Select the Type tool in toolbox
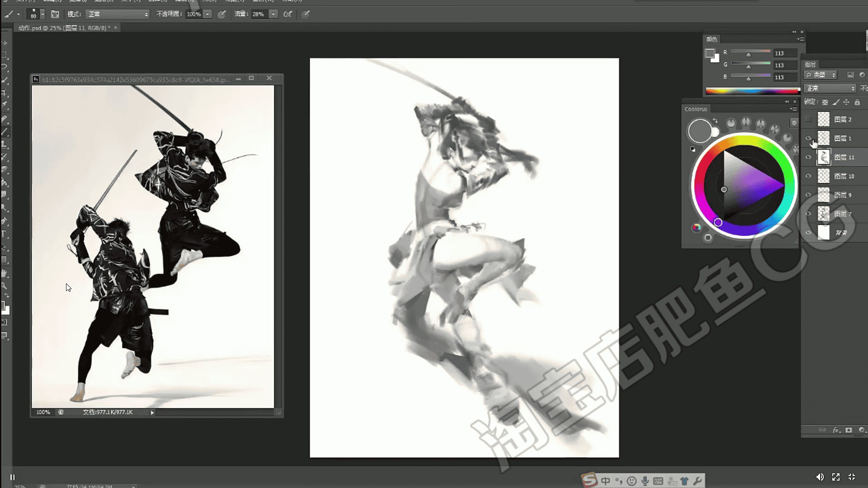868x488 pixels. tap(4, 234)
